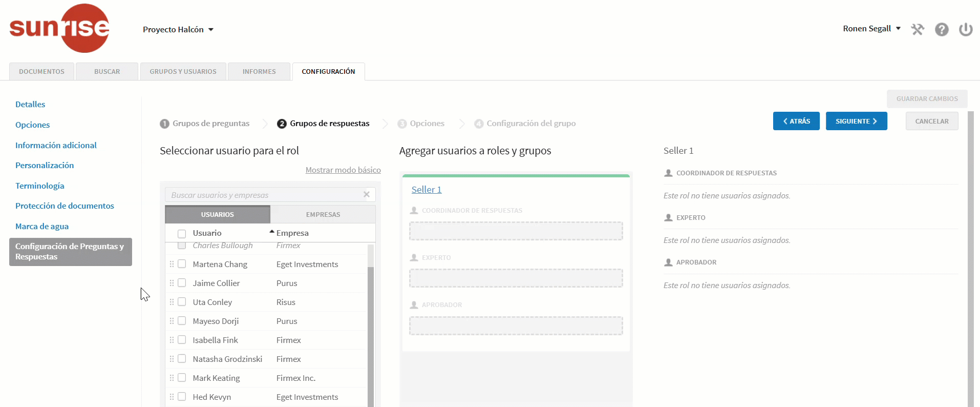Open the Grupos y Usuarios tab
980x407 pixels.
click(183, 72)
